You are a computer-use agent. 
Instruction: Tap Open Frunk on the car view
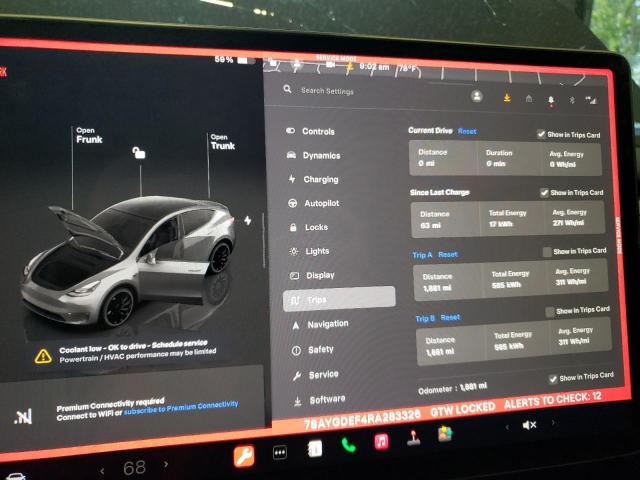coord(89,136)
